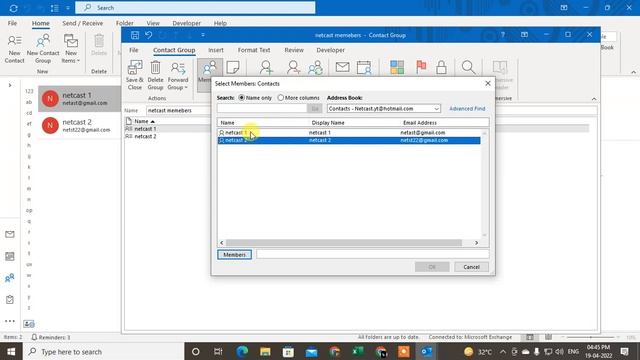Screen dimensions: 640x360
Task: Collapse the main Outlook ribbon with the chevron
Action: pyautogui.click(x=633, y=72)
